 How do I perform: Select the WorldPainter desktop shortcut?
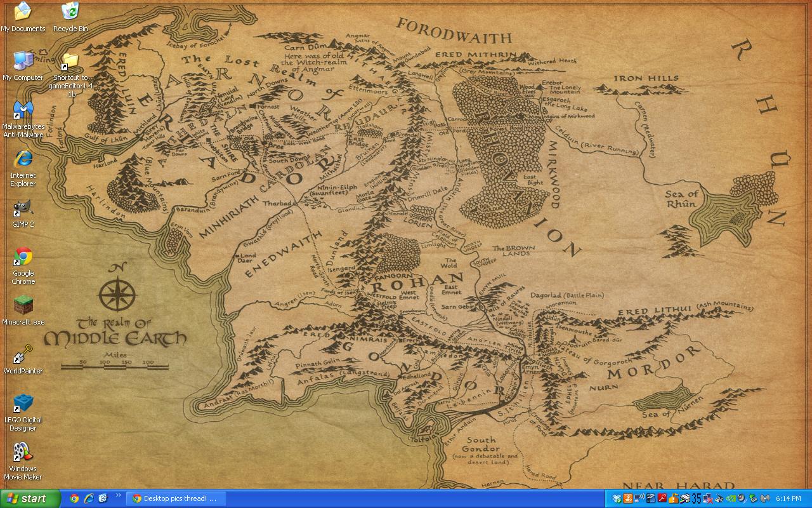[23, 359]
